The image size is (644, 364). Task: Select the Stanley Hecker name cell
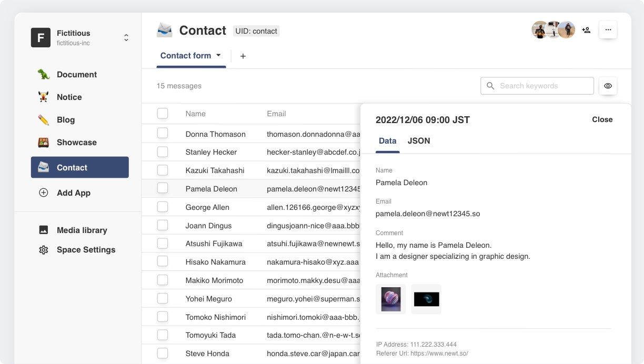point(212,152)
